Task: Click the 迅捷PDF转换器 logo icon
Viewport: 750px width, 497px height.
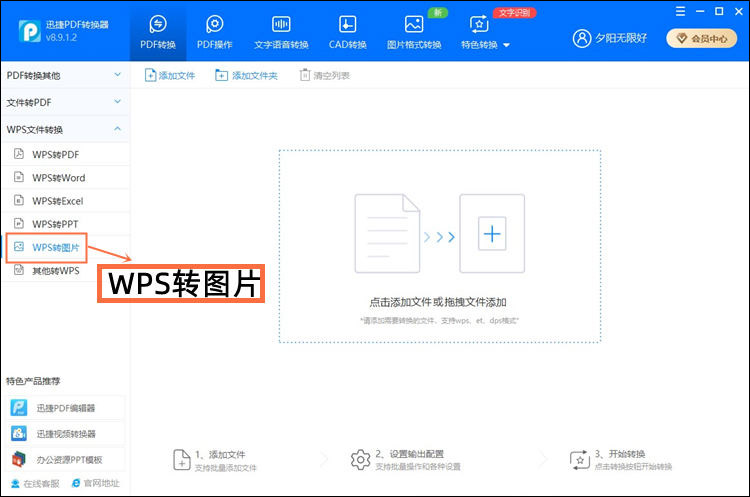Action: click(x=30, y=31)
